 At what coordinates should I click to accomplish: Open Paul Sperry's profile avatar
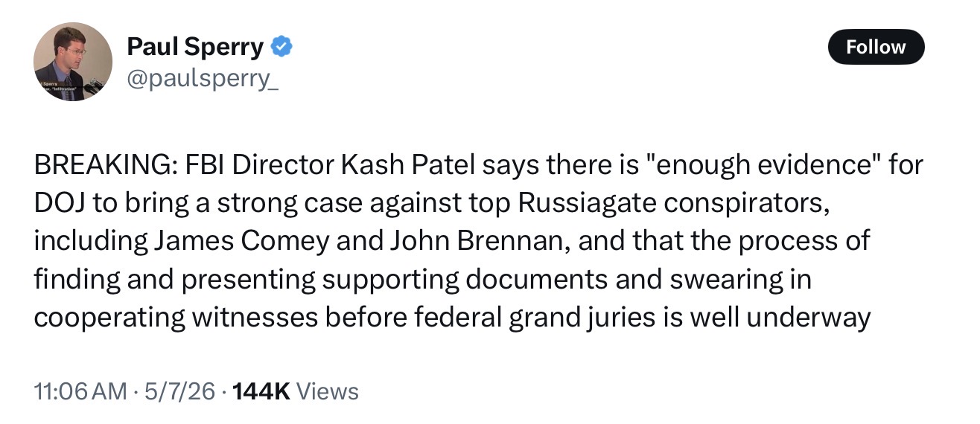click(x=73, y=62)
